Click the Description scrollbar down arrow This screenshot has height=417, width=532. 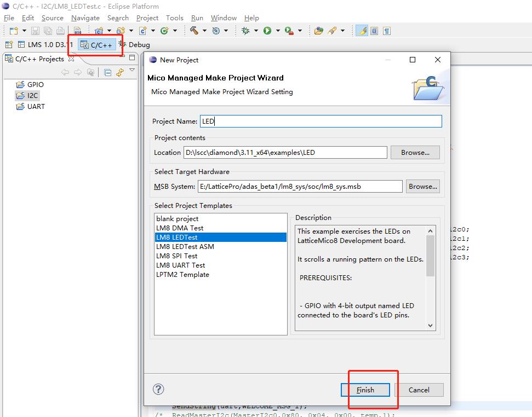click(x=430, y=326)
